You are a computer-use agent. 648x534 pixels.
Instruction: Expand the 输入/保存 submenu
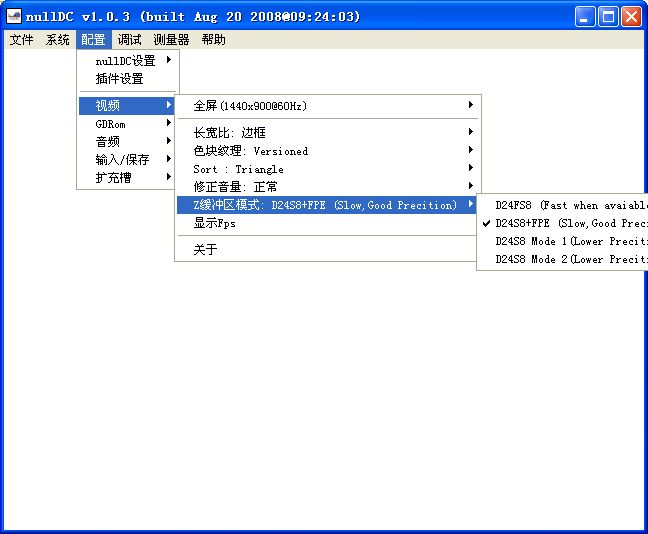click(x=127, y=159)
